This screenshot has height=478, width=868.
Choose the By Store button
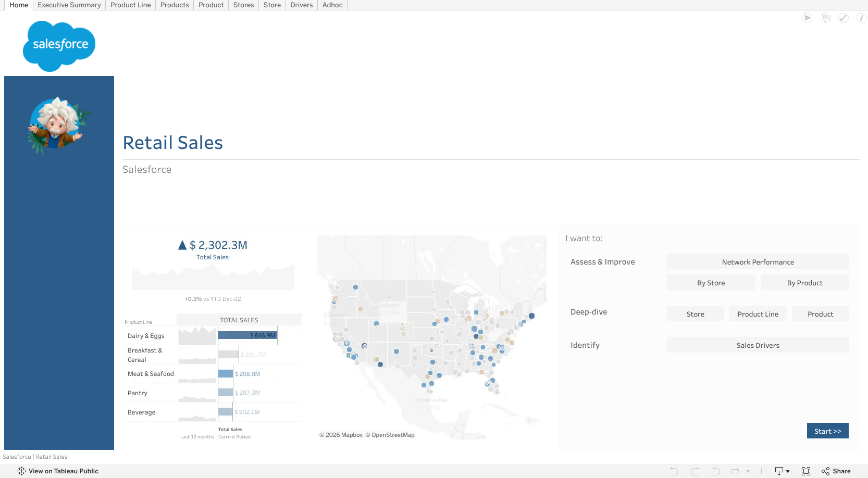pyautogui.click(x=711, y=283)
